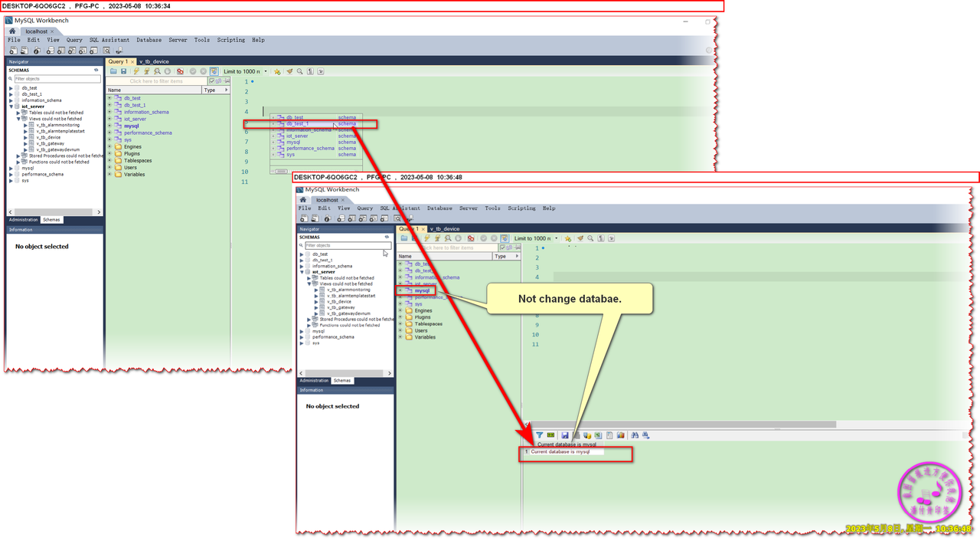Click the schema inspector search icon, upper window main toolbar
This screenshot has width=980, height=541.
pyautogui.click(x=106, y=51)
